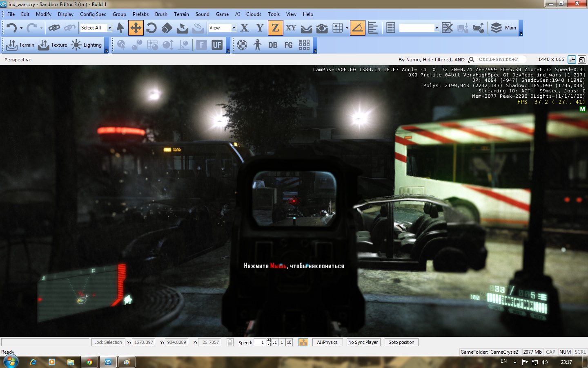Image resolution: width=588 pixels, height=368 pixels.
Task: Click the Delete named selection icon
Action: [x=447, y=28]
